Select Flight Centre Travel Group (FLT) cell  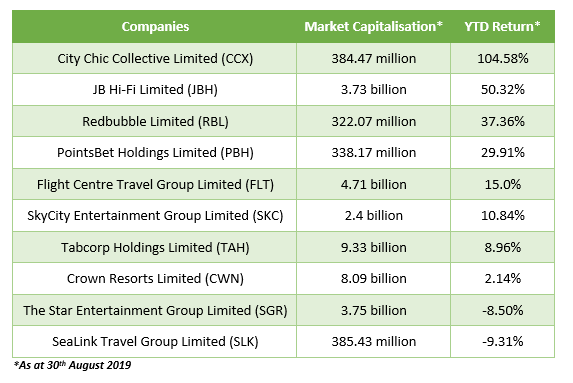coord(155,184)
